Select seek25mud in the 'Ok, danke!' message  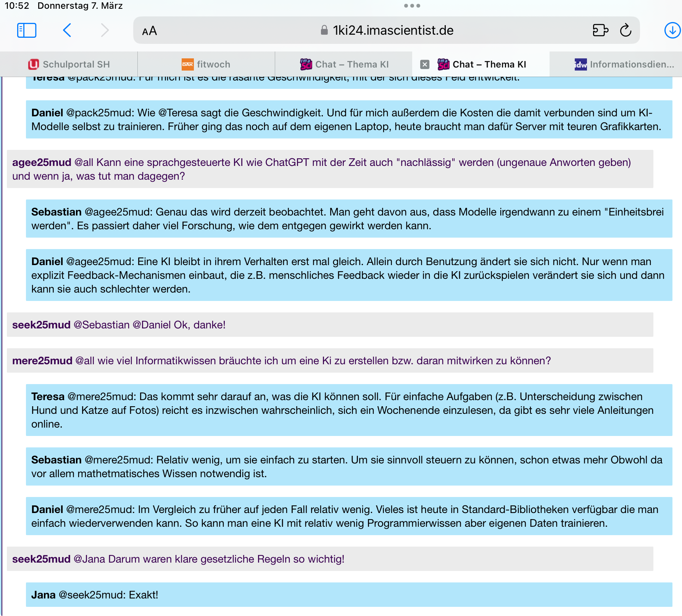[x=41, y=325]
